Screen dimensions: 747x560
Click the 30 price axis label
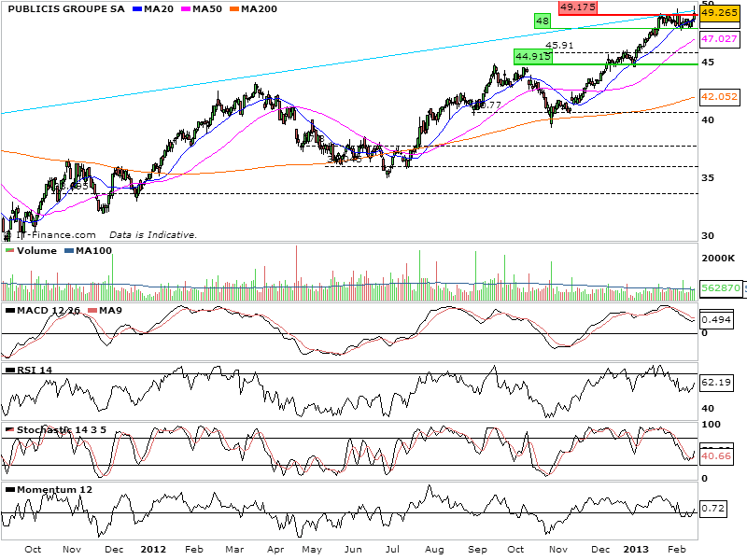pos(708,236)
